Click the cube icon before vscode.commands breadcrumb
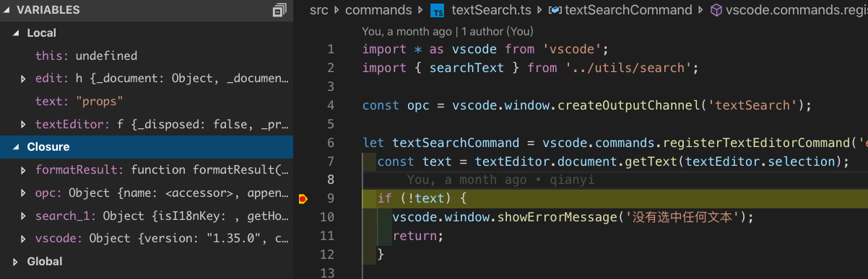Screen dimensions: 868x279 (716, 10)
